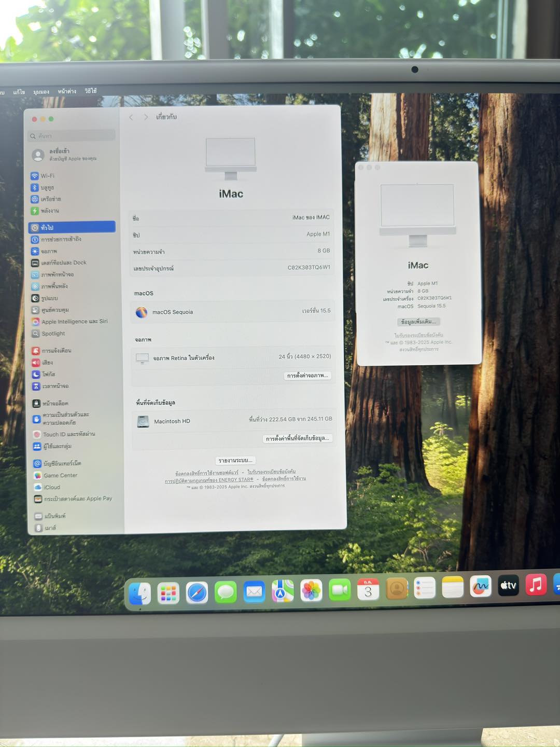Open the มุมมอง (View) menu
Screen dimensions: 560x747
click(41, 92)
